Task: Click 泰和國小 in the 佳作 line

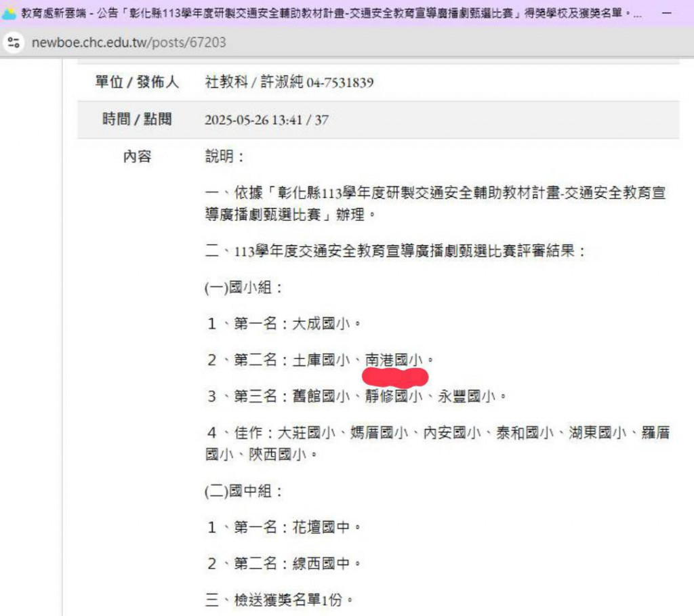Action: coord(525,432)
